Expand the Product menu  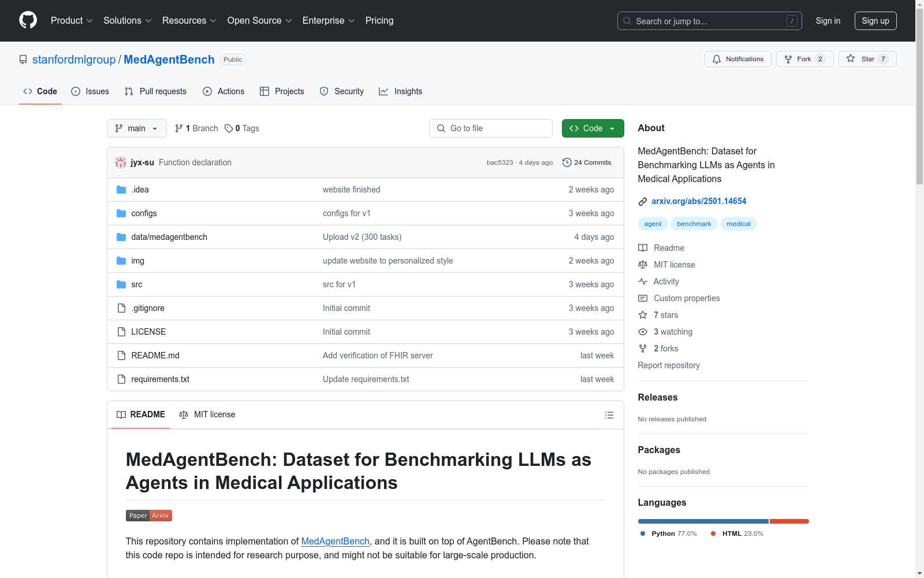pos(72,21)
